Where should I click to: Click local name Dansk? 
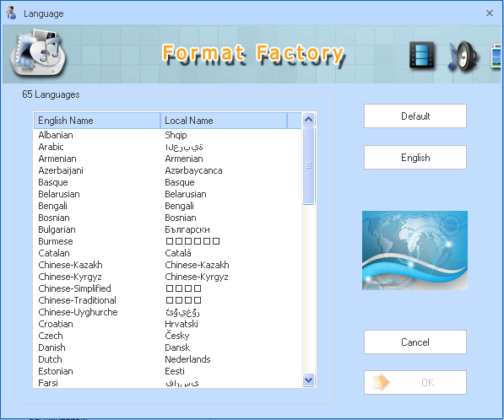coord(177,347)
